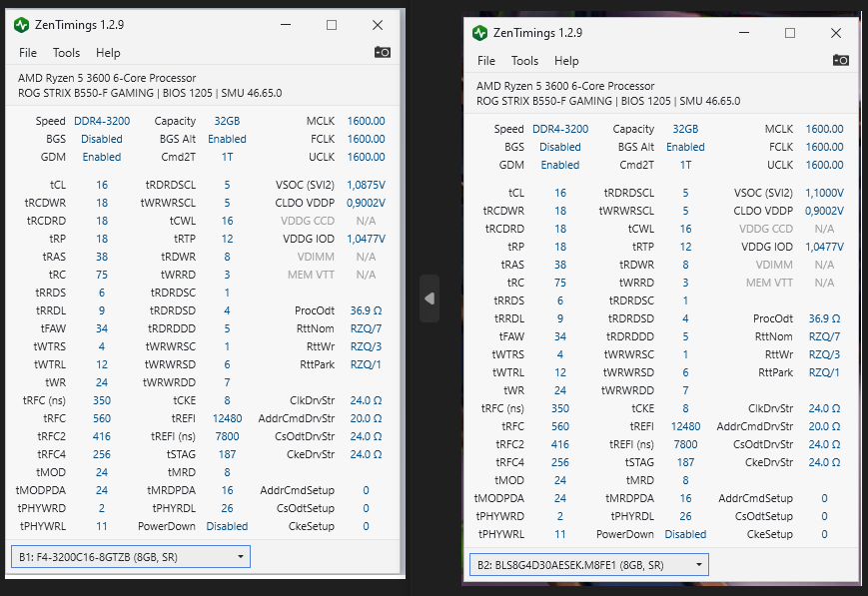Expand B1: F4-3200C16-8GTZB module dropdown
Image resolution: width=868 pixels, height=596 pixels.
pyautogui.click(x=131, y=557)
